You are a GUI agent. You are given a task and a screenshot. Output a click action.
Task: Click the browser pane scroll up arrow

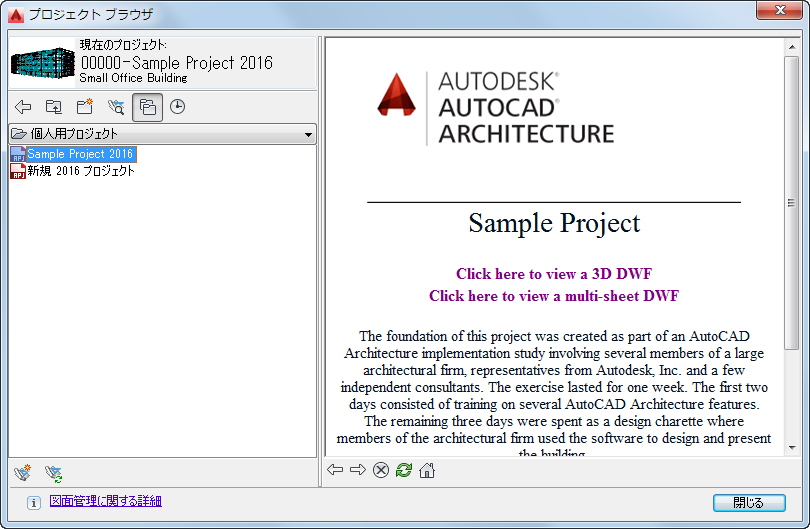792,48
